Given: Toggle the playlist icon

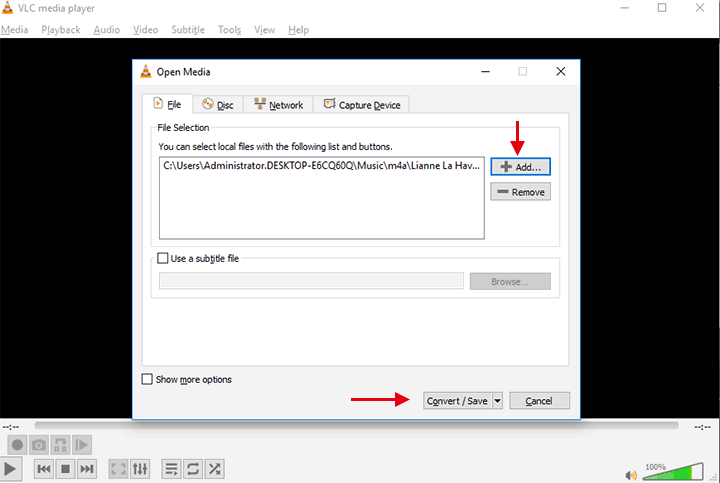Looking at the screenshot, I should click(x=171, y=469).
